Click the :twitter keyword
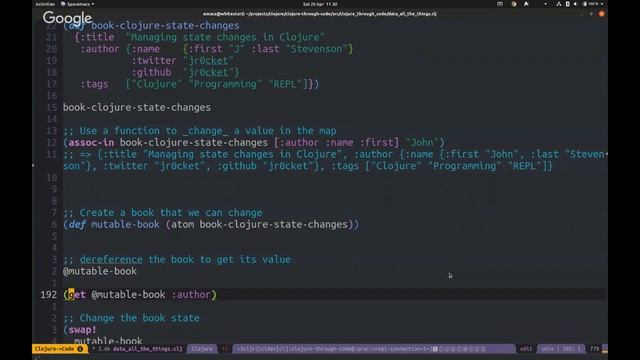Viewport: 640px width, 360px height. pos(154,61)
